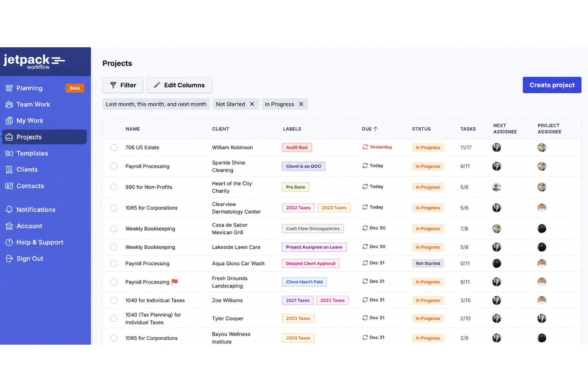Open the date range filter chip
Viewport: 588px width, 392px height.
pos(156,104)
